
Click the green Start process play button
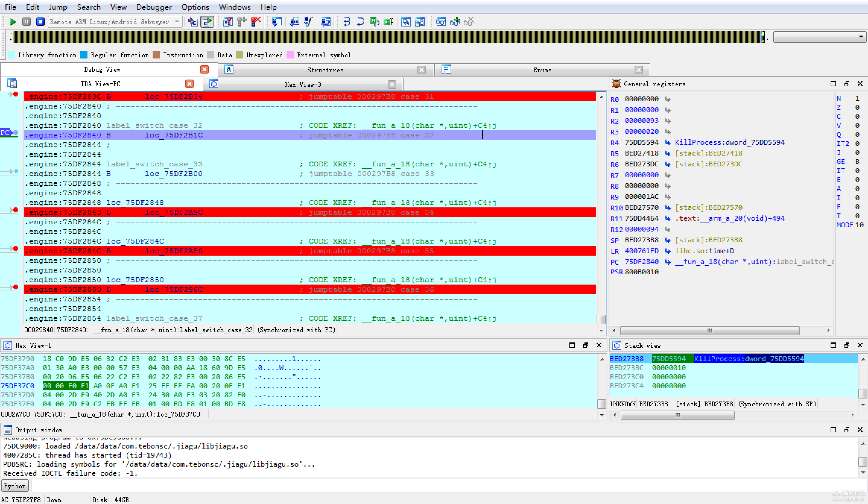pyautogui.click(x=12, y=22)
